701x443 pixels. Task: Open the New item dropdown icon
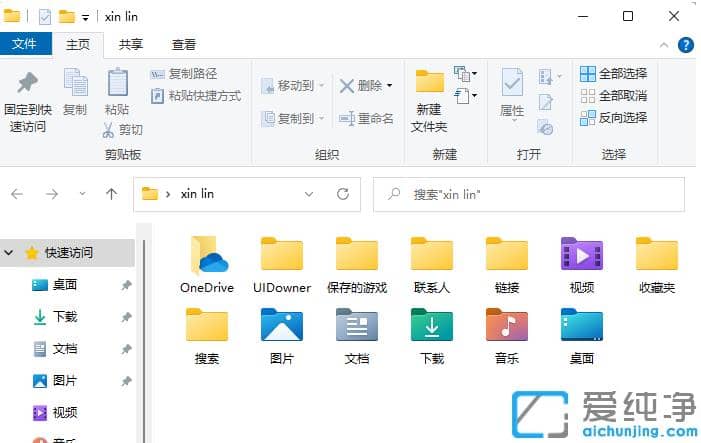point(465,74)
